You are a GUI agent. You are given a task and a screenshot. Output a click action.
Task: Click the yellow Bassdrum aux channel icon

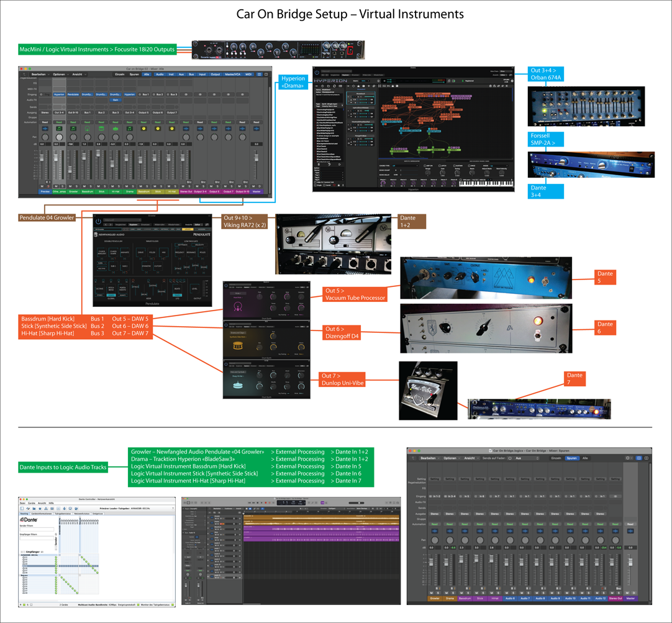[x=143, y=129]
